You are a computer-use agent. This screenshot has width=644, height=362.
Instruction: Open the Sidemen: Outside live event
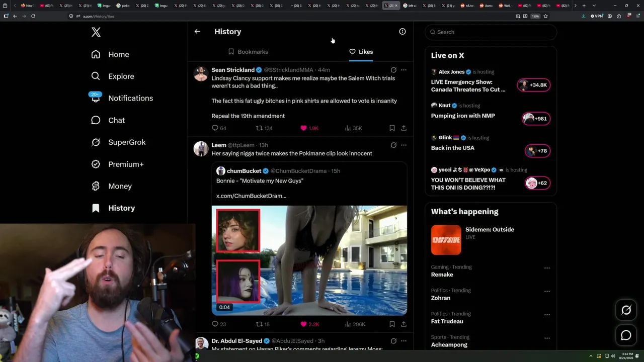[x=490, y=230]
